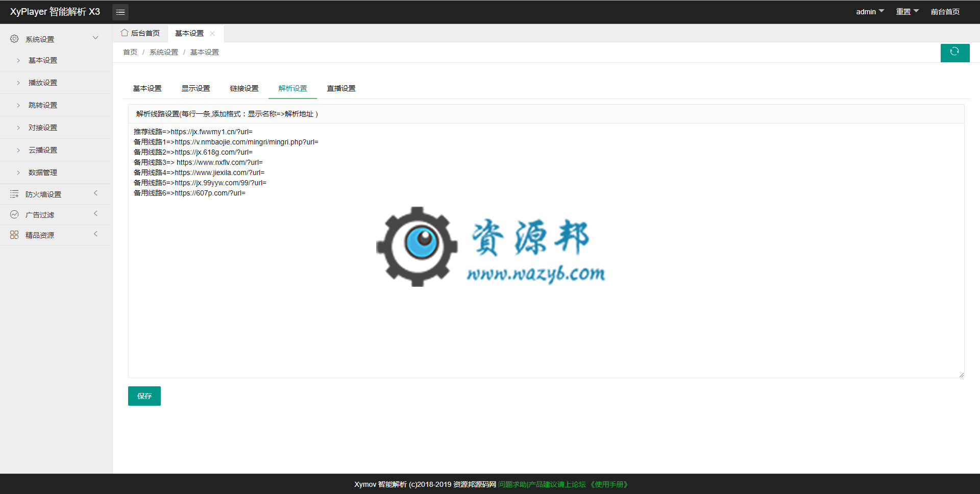Click the 保存 save button

pos(144,396)
